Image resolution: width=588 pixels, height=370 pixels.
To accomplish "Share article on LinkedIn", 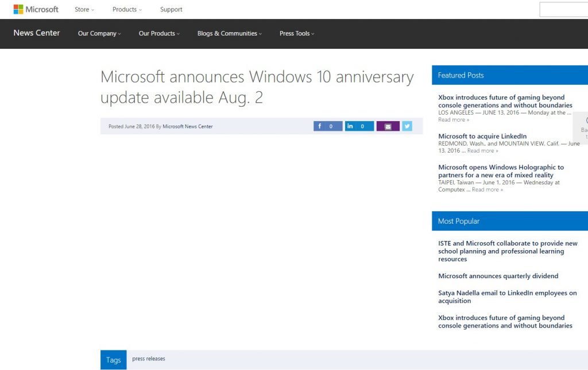I will tap(359, 126).
